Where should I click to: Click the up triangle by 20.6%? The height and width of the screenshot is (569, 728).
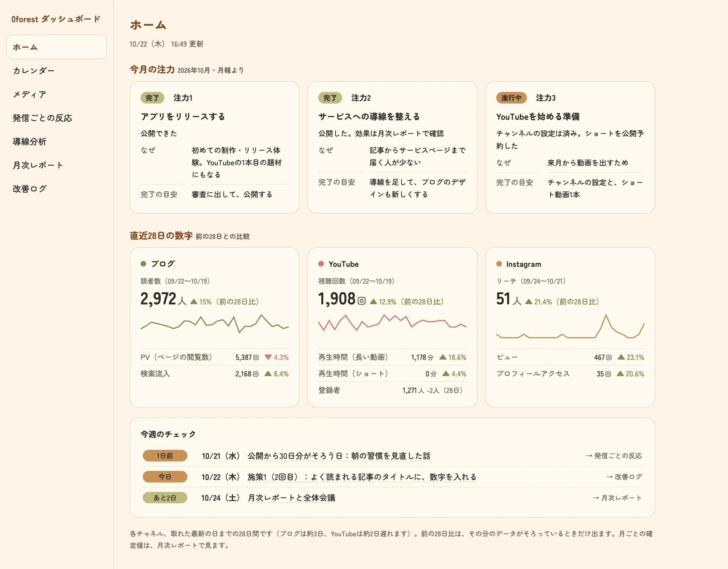[x=620, y=374]
